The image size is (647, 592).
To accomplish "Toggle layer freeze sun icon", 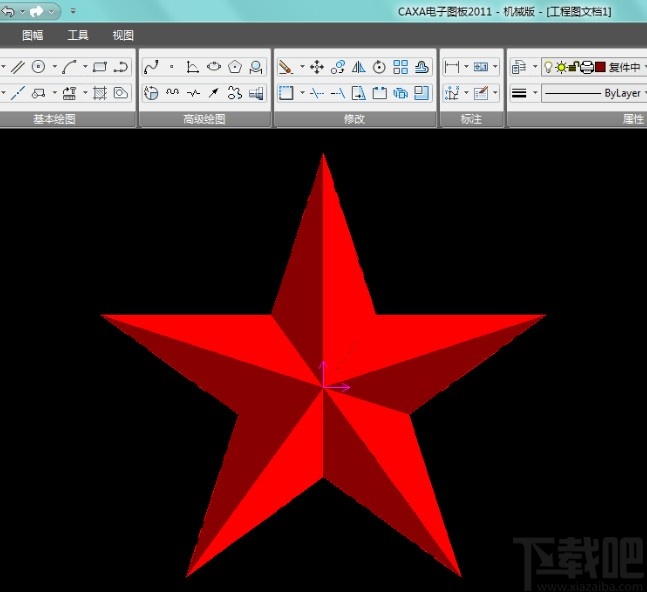I will click(x=560, y=67).
